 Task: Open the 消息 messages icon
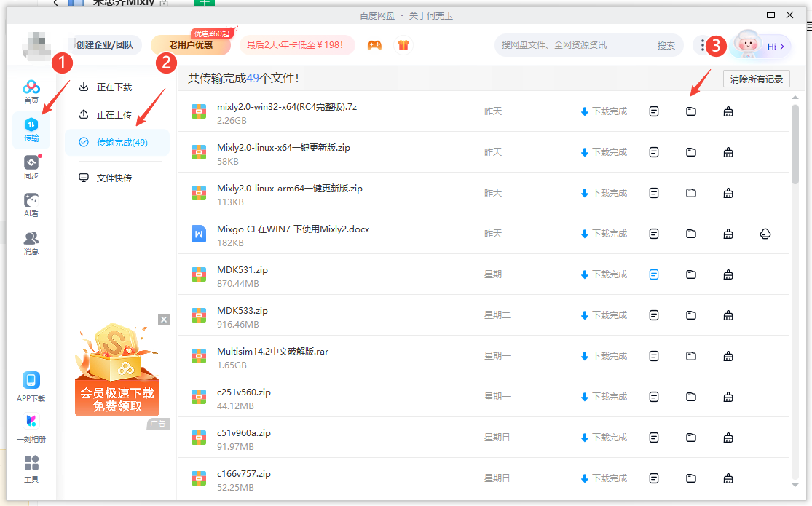click(x=31, y=243)
